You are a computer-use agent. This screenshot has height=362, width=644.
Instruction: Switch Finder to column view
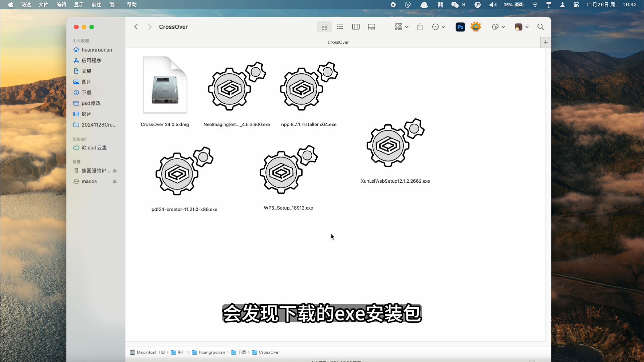click(x=356, y=27)
